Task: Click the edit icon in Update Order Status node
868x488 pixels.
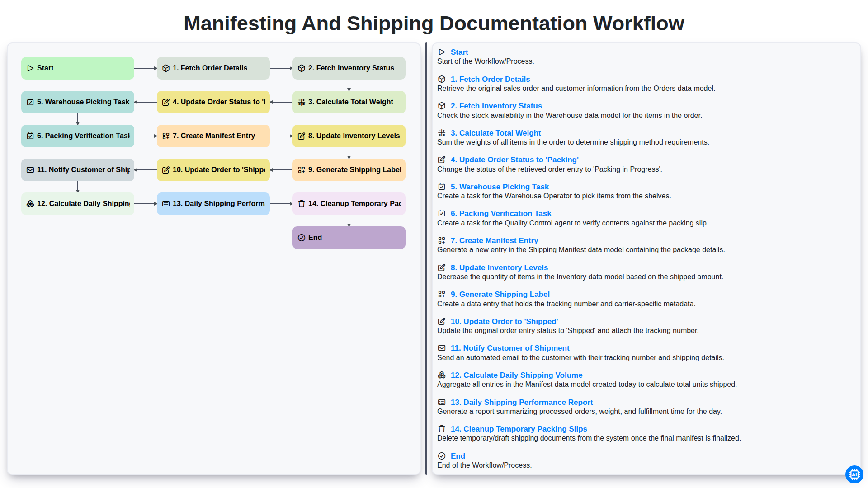Action: click(166, 102)
